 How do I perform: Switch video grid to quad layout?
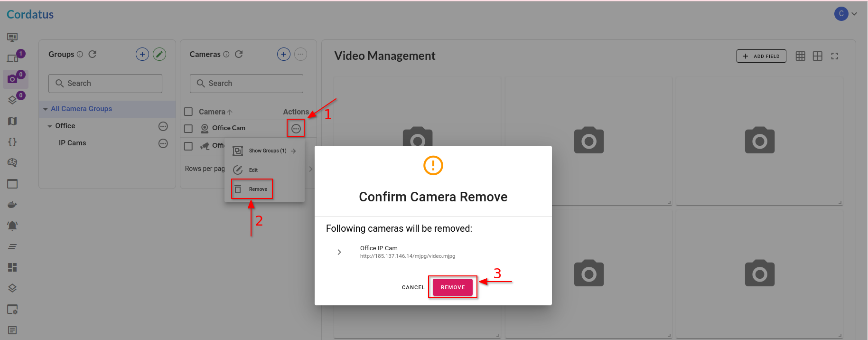coord(818,56)
